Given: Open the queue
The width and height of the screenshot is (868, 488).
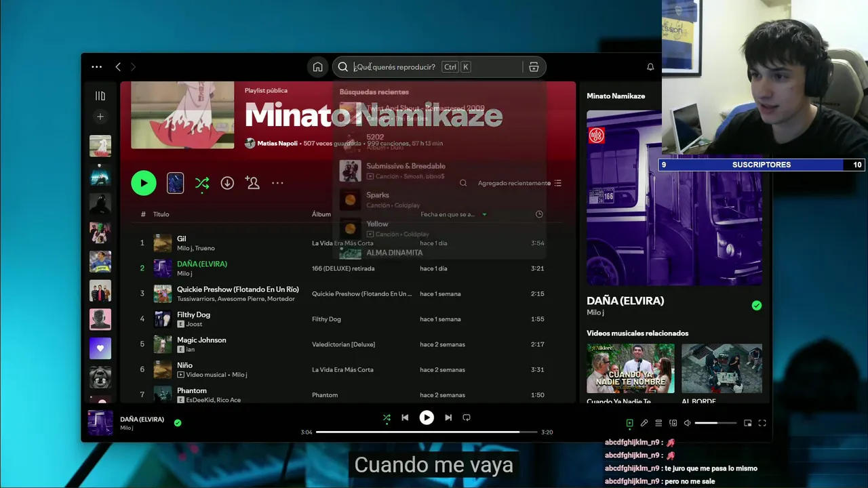Looking at the screenshot, I should [658, 423].
